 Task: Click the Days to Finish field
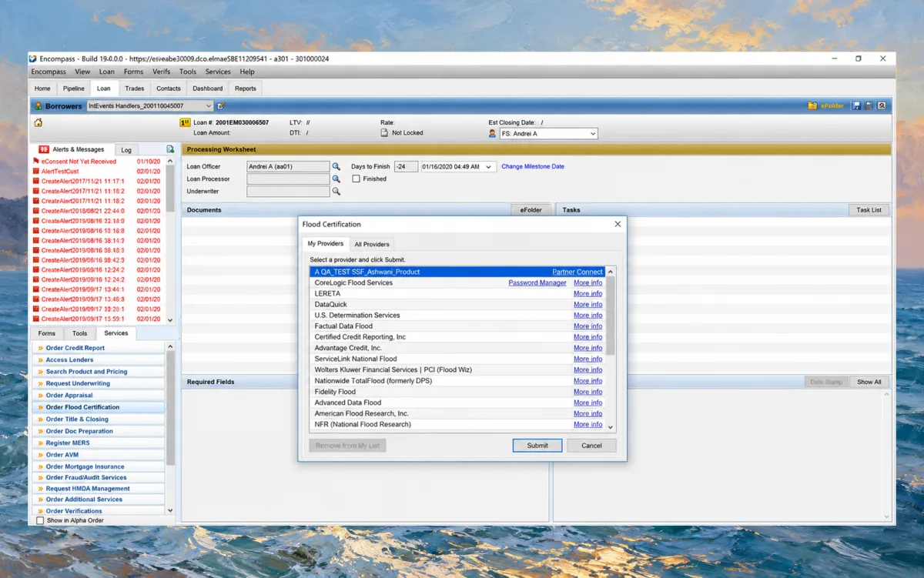click(406, 166)
